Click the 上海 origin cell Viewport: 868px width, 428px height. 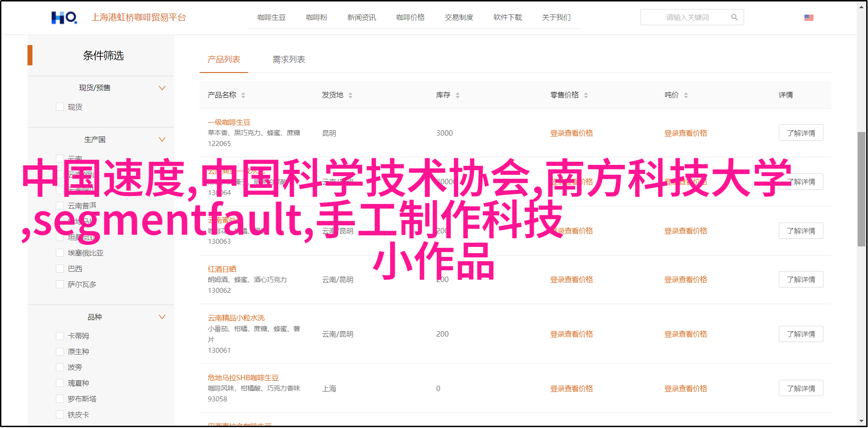pyautogui.click(x=329, y=388)
